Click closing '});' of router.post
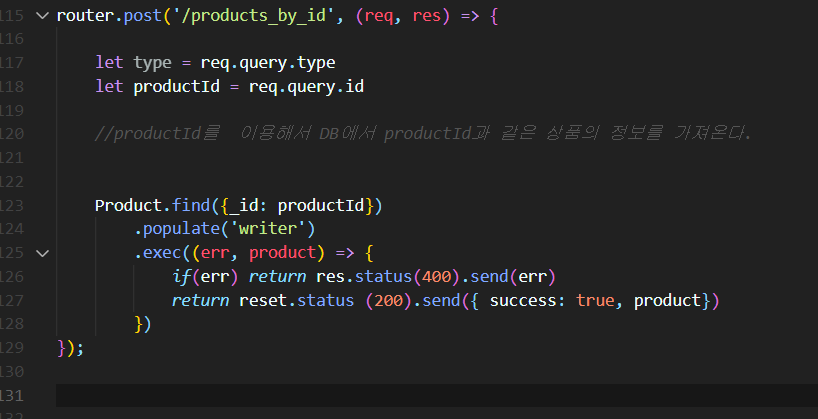This screenshot has height=419, width=818. pyautogui.click(x=70, y=348)
